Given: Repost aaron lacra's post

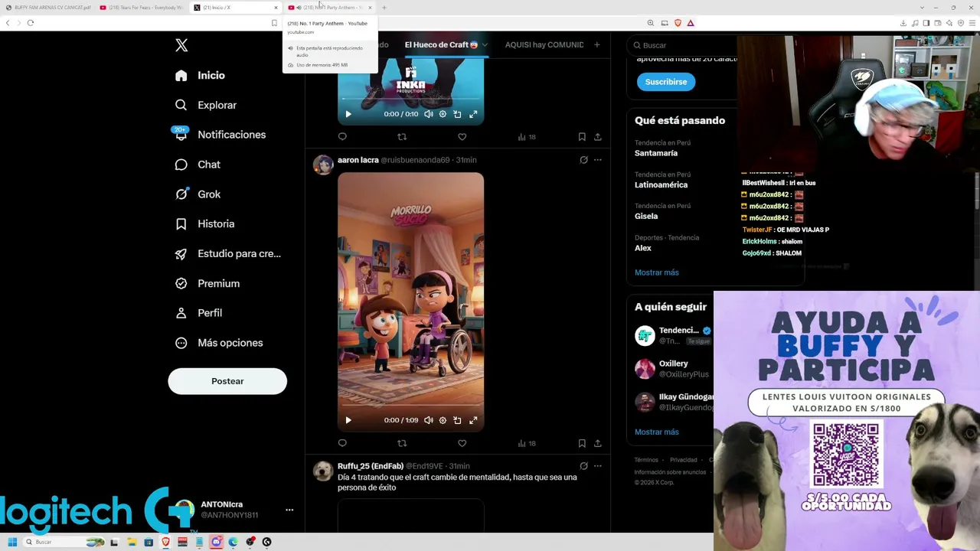Looking at the screenshot, I should pos(402,443).
